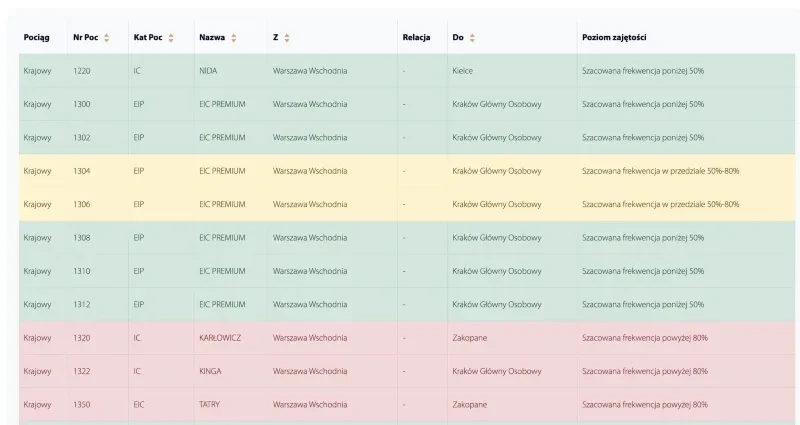
Task: Click IC category in row 1220
Action: point(137,71)
